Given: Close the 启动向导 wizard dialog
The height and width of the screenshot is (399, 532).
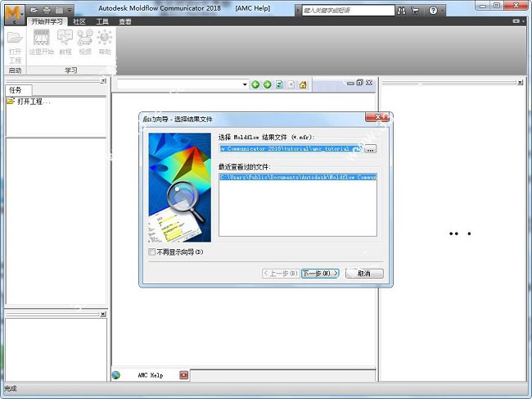Looking at the screenshot, I should [x=377, y=117].
